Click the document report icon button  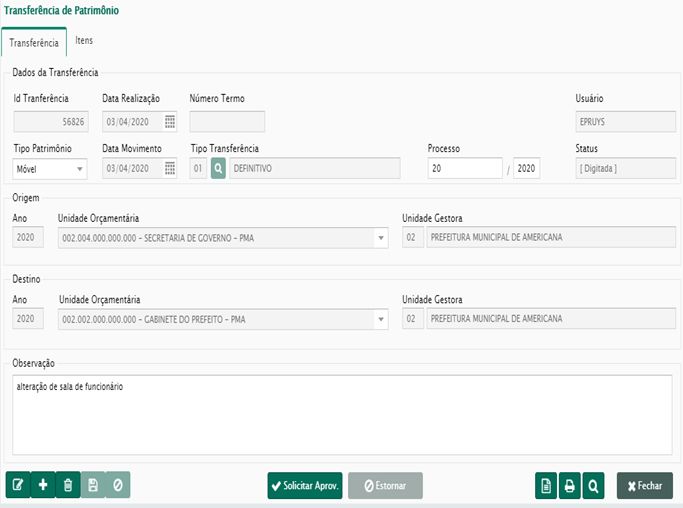coord(546,485)
